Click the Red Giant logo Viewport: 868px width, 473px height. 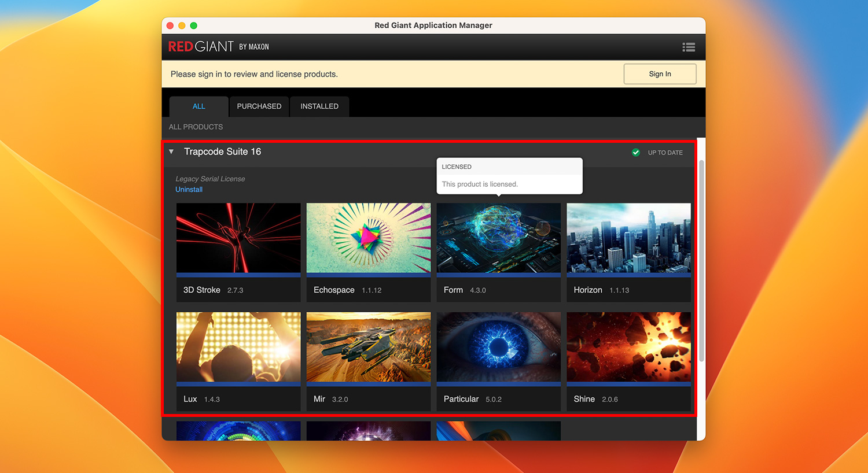coord(200,47)
